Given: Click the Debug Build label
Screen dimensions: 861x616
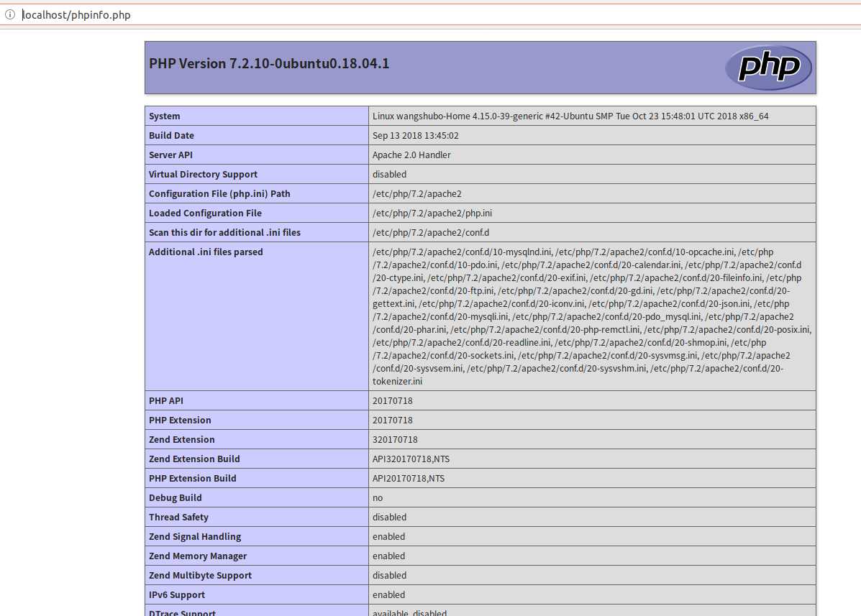Looking at the screenshot, I should coord(176,498).
